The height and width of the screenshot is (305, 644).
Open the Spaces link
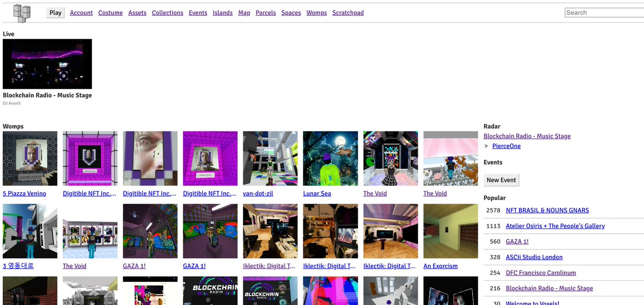[291, 13]
